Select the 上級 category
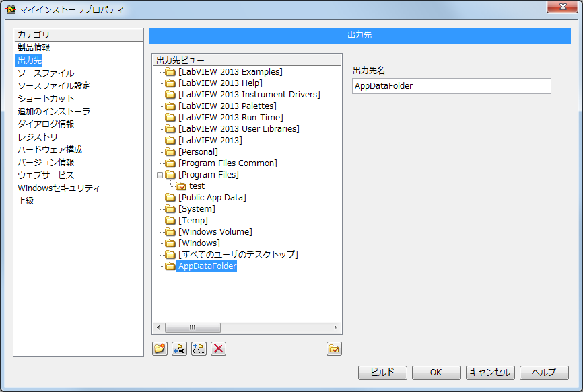Viewport: 583px width, 392px height. point(26,201)
